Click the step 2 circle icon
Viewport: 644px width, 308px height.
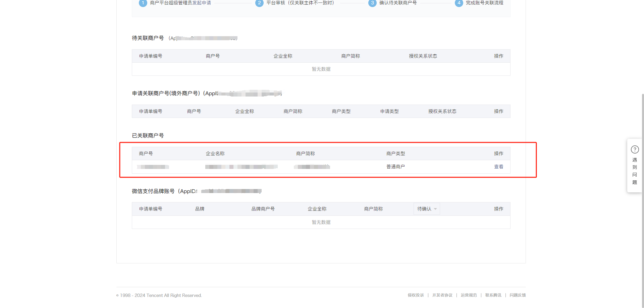(x=259, y=3)
